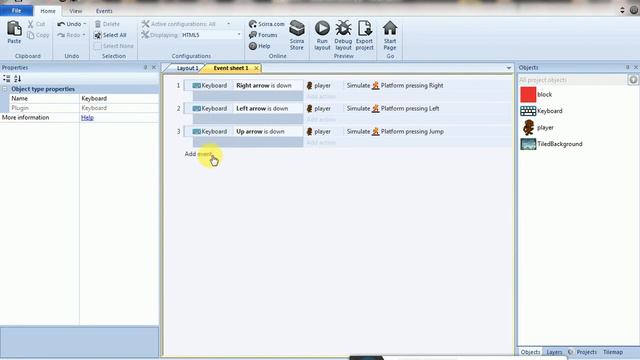Click the Help link in Properties
Image resolution: width=640 pixels, height=360 pixels.
[x=87, y=118]
